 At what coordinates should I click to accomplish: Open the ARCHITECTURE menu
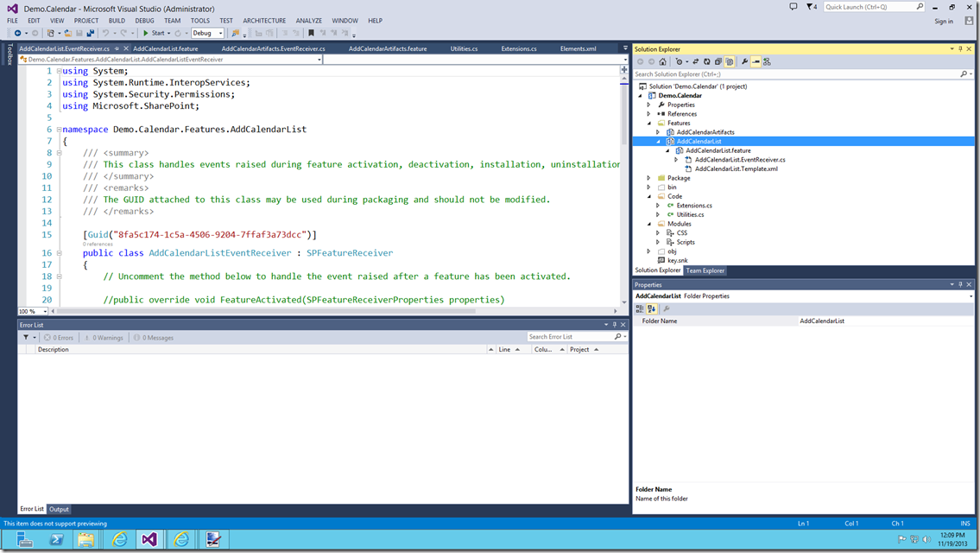[264, 21]
